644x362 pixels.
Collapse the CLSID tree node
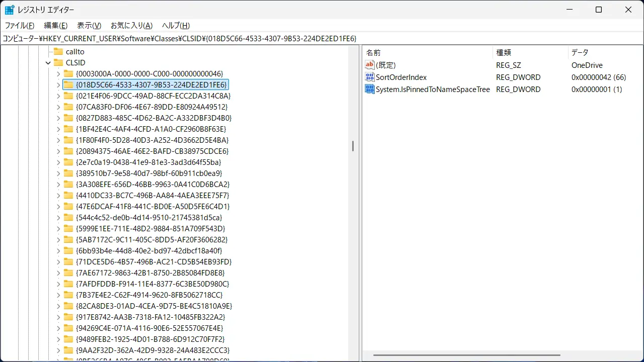coord(48,63)
